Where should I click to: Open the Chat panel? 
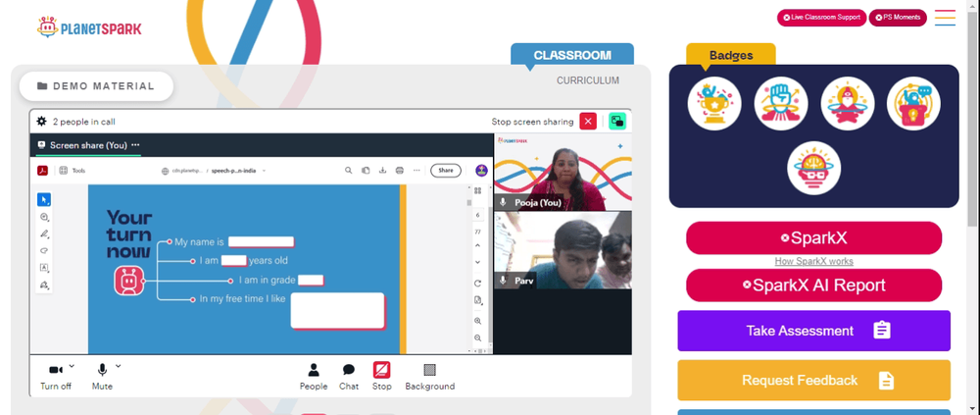(349, 377)
